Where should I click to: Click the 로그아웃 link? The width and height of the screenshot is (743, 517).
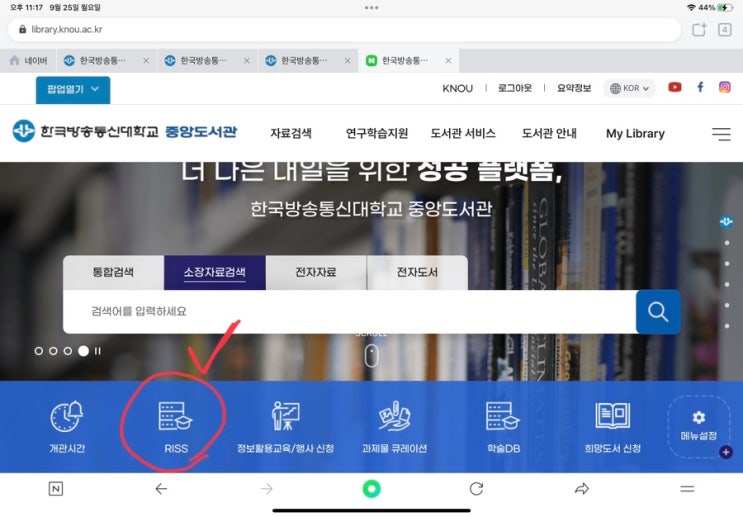point(515,88)
